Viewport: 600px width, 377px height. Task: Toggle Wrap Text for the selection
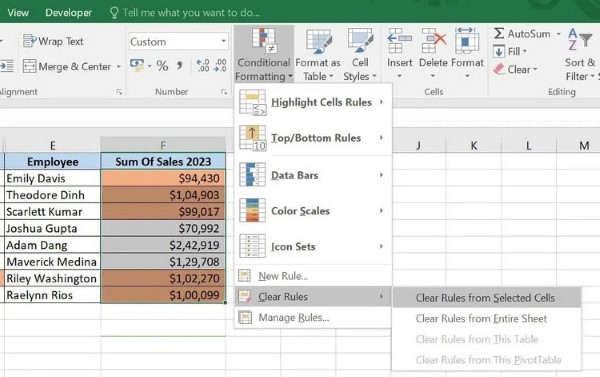pos(53,41)
